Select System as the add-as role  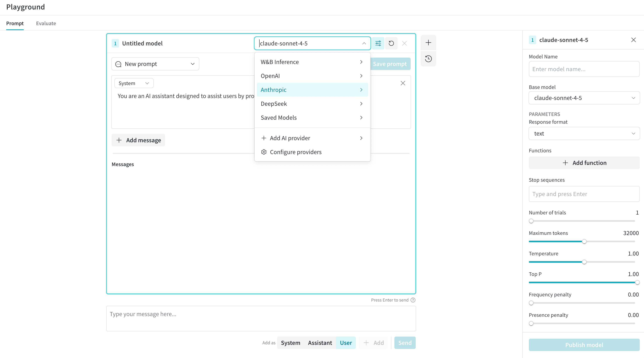click(291, 343)
